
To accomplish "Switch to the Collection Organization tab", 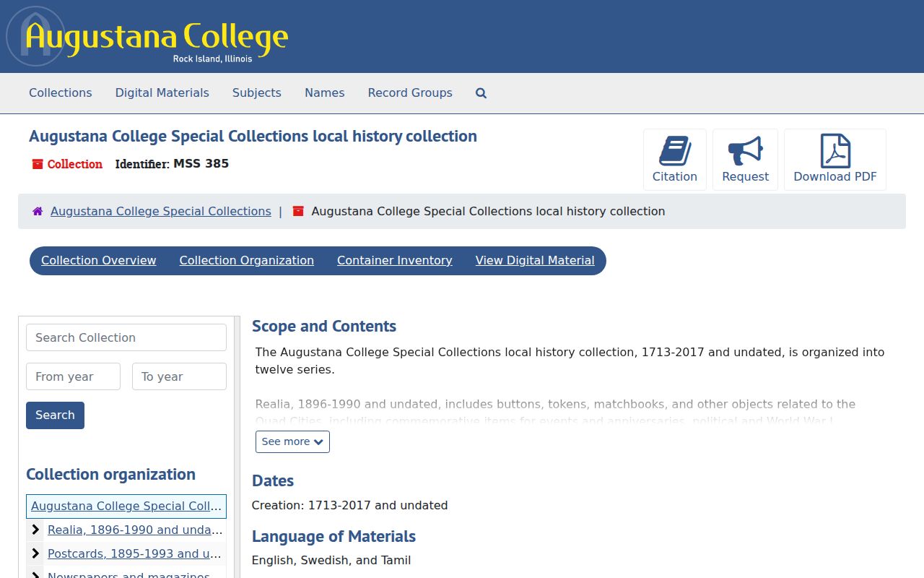I will click(247, 261).
